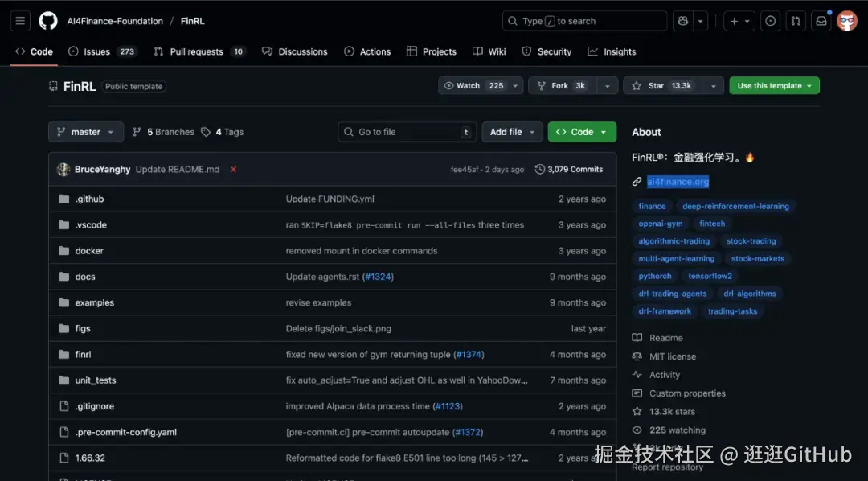Open BruceYanghy's avatar in commit row
868x481 pixels.
(x=63, y=170)
